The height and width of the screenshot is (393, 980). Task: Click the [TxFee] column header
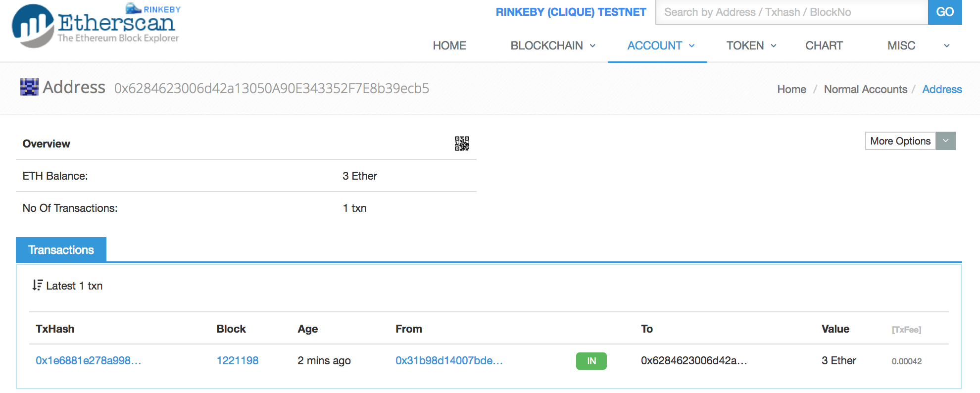(x=906, y=330)
